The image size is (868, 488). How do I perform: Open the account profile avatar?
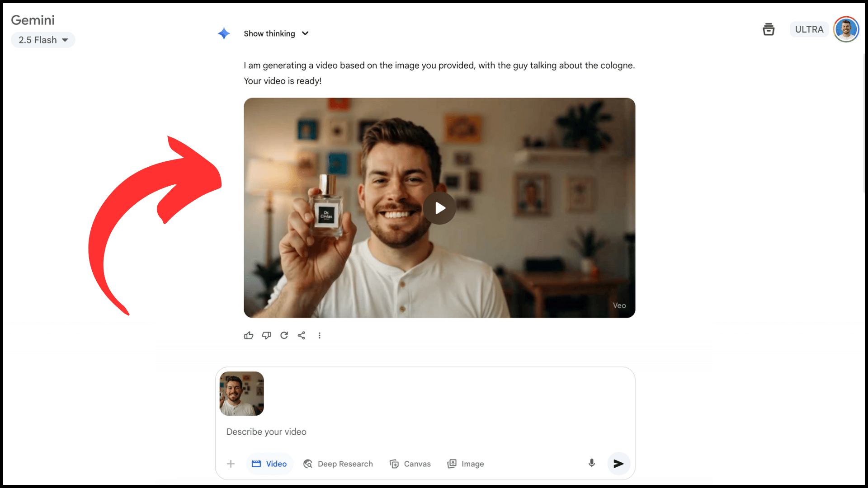(846, 29)
